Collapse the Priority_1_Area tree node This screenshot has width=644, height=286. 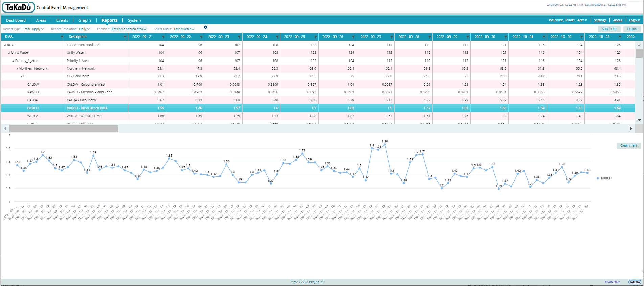[x=13, y=61]
